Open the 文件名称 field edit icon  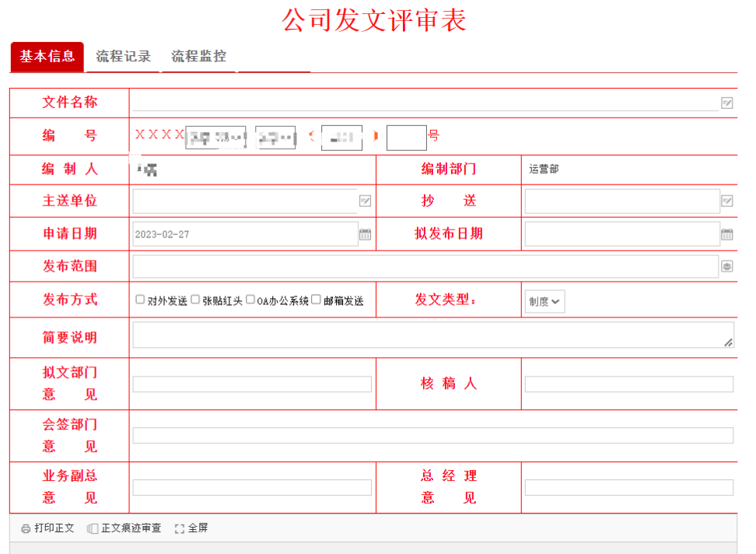point(726,103)
